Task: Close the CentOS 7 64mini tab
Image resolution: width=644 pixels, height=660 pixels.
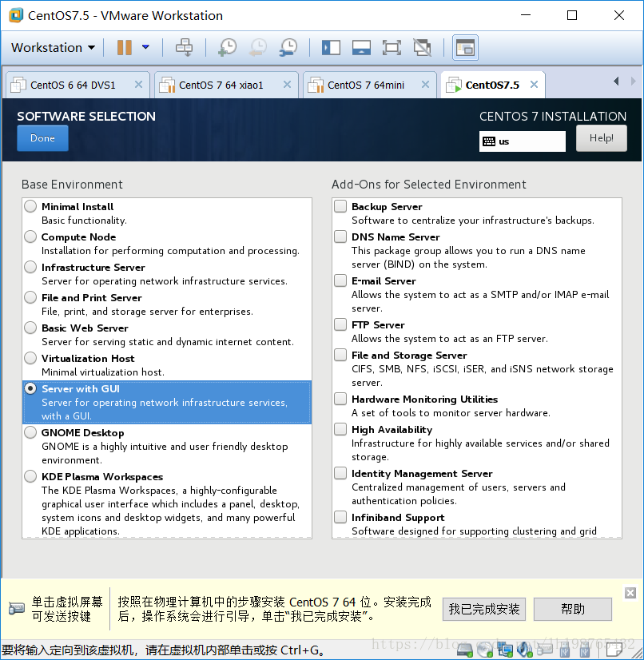Action: pos(426,85)
